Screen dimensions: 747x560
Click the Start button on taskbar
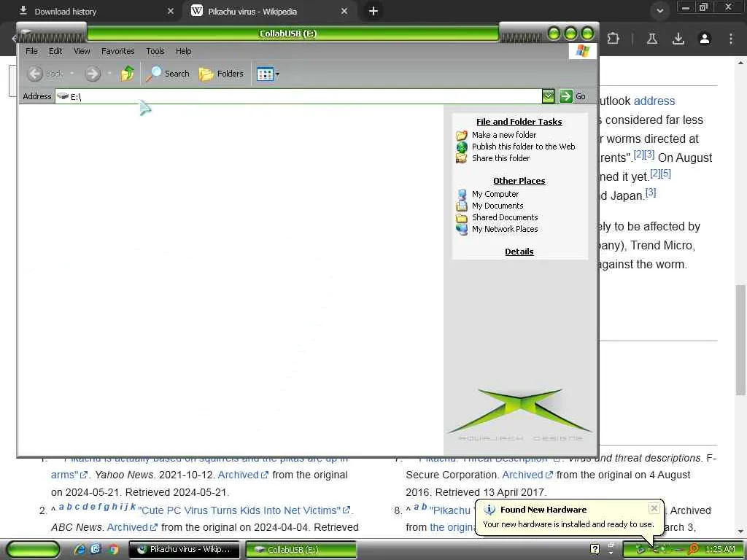pos(32,550)
